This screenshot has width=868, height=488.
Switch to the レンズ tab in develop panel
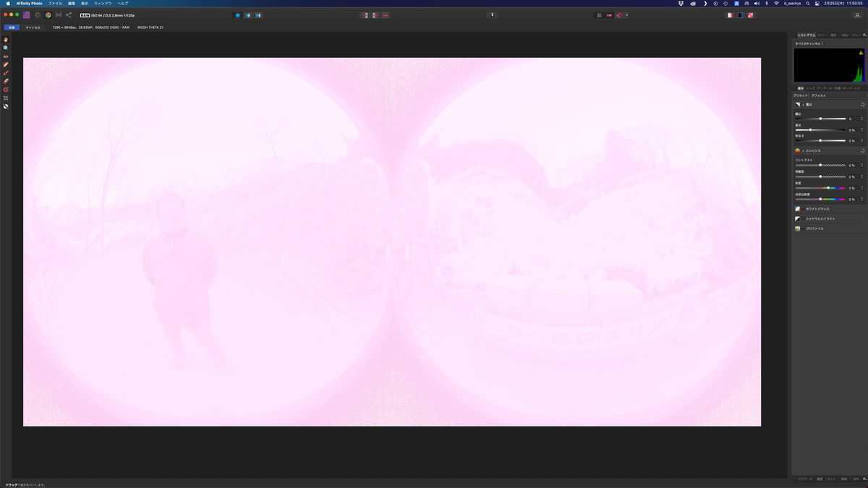click(x=811, y=87)
